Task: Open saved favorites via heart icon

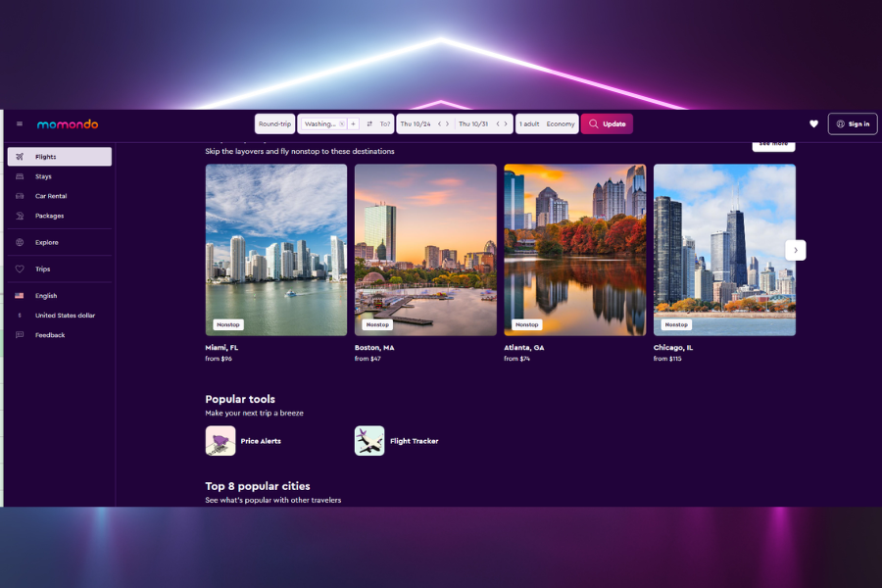Action: pos(813,124)
